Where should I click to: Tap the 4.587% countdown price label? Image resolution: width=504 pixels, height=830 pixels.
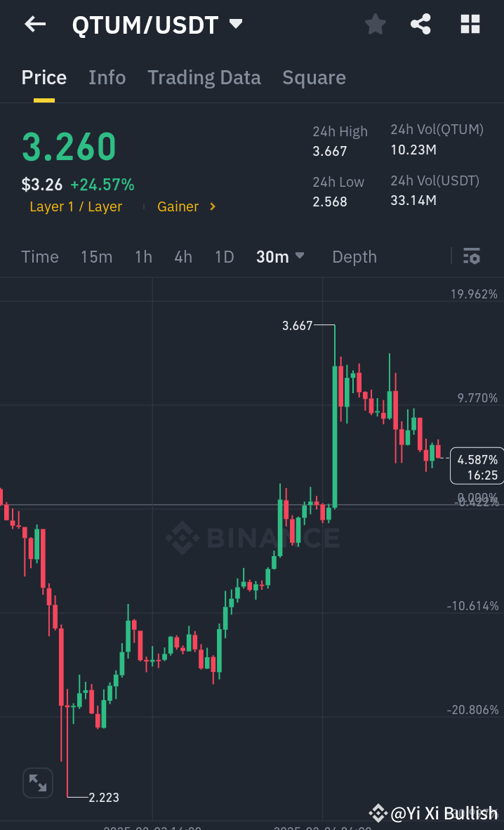(x=478, y=465)
